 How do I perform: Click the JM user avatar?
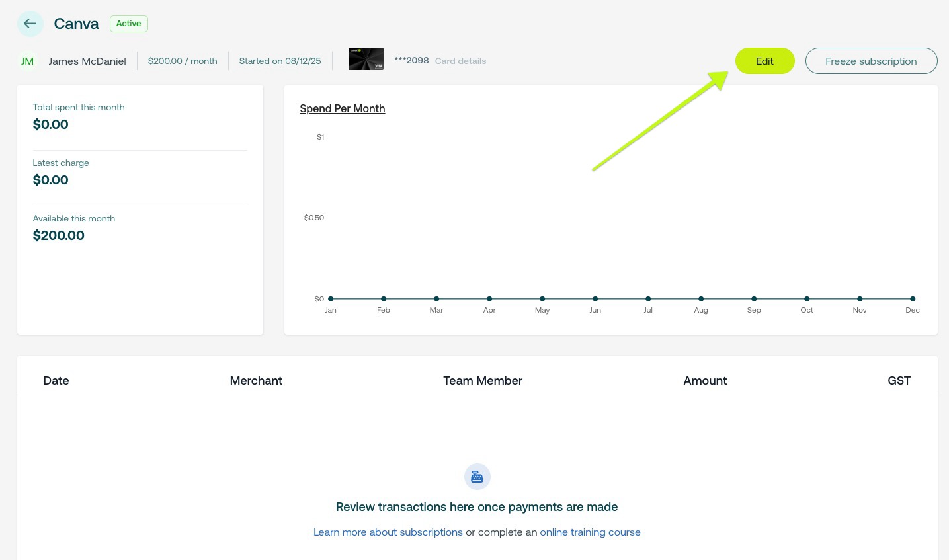(x=27, y=61)
